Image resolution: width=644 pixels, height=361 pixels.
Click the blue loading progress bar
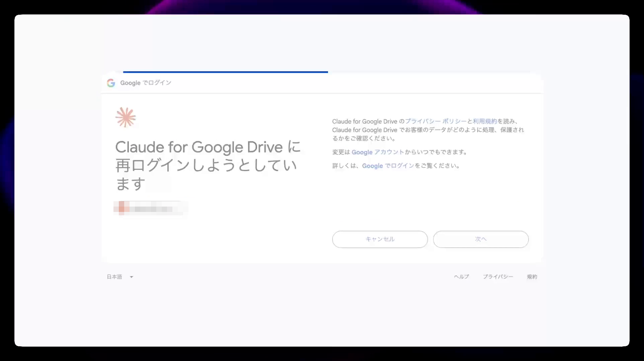point(226,72)
